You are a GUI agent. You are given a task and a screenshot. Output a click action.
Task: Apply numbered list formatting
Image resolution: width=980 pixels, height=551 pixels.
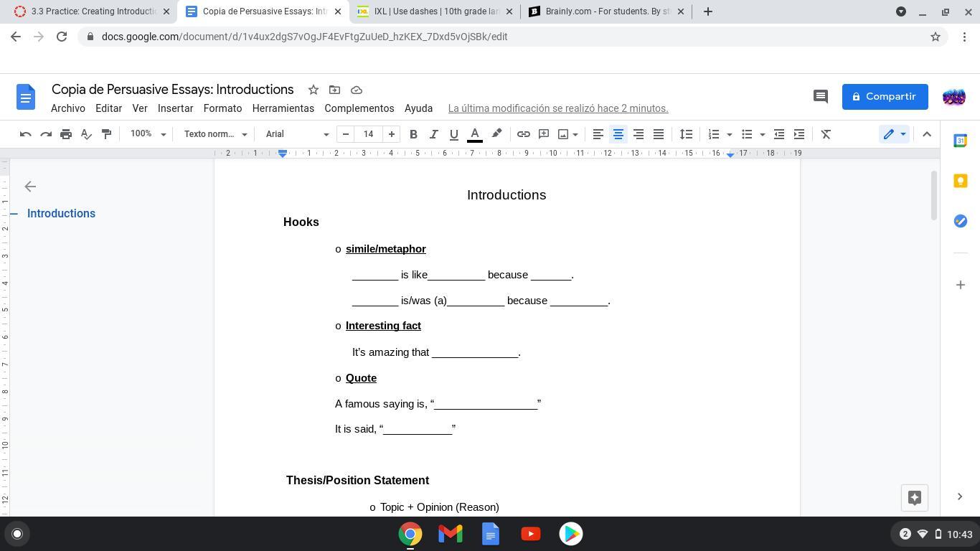(714, 134)
